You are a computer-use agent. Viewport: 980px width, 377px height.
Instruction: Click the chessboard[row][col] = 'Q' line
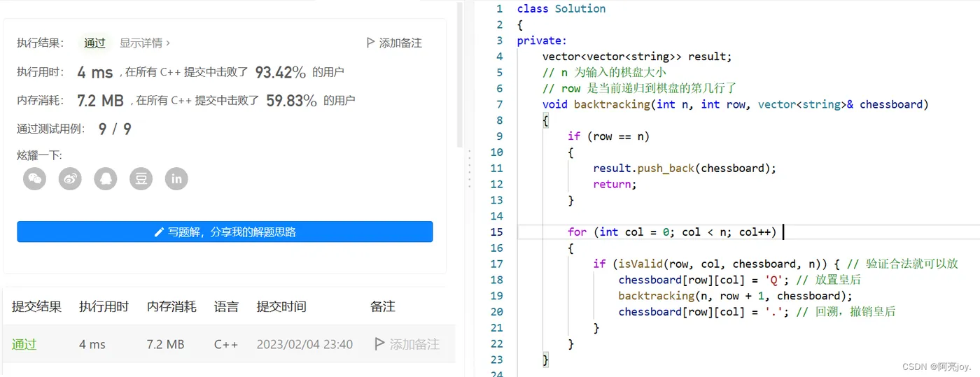[739, 280]
